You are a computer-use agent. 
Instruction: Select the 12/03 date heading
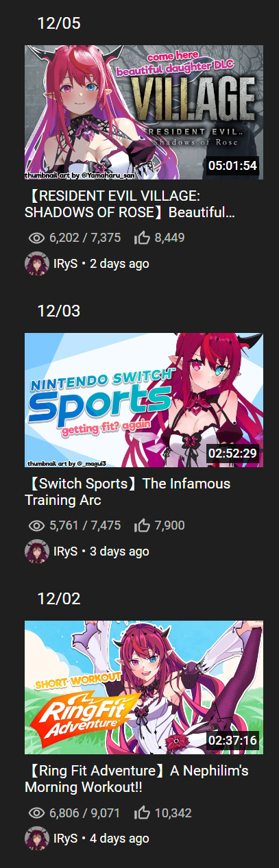coord(59,311)
